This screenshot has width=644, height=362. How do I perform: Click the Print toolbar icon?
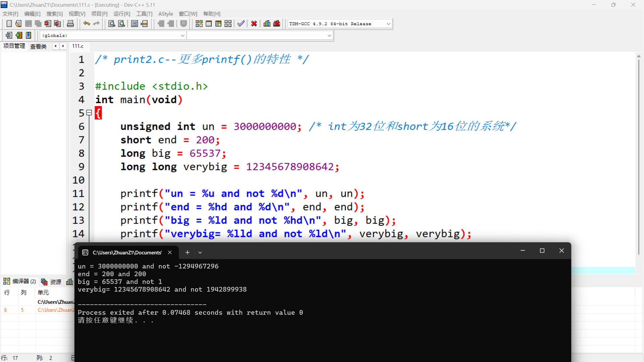click(x=70, y=24)
